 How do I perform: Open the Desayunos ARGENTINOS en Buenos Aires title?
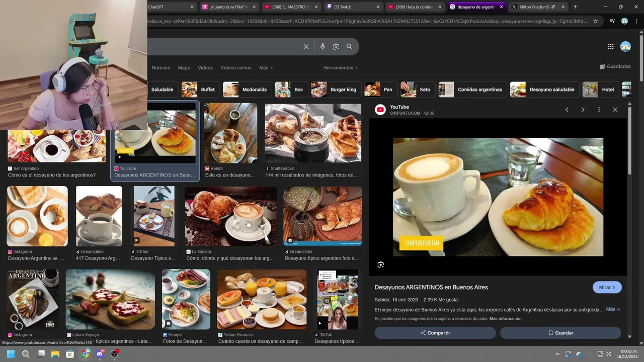pyautogui.click(x=431, y=287)
